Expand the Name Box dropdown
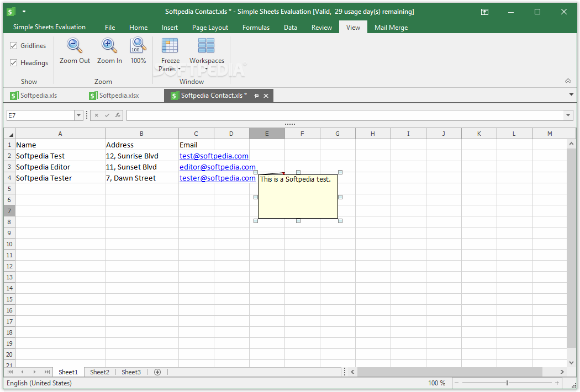The height and width of the screenshot is (392, 580). 78,115
